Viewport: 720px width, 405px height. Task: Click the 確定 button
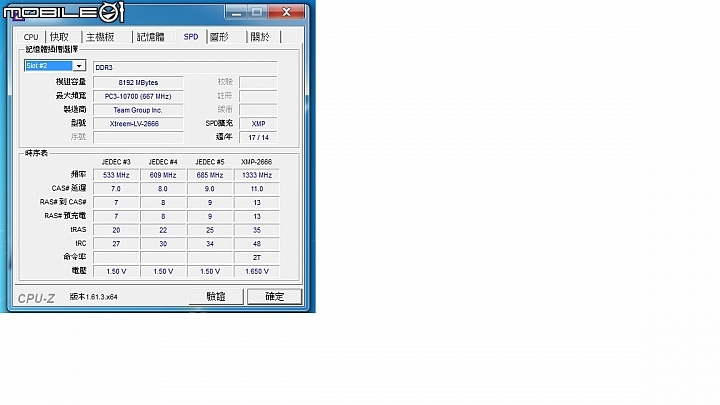pyautogui.click(x=275, y=297)
